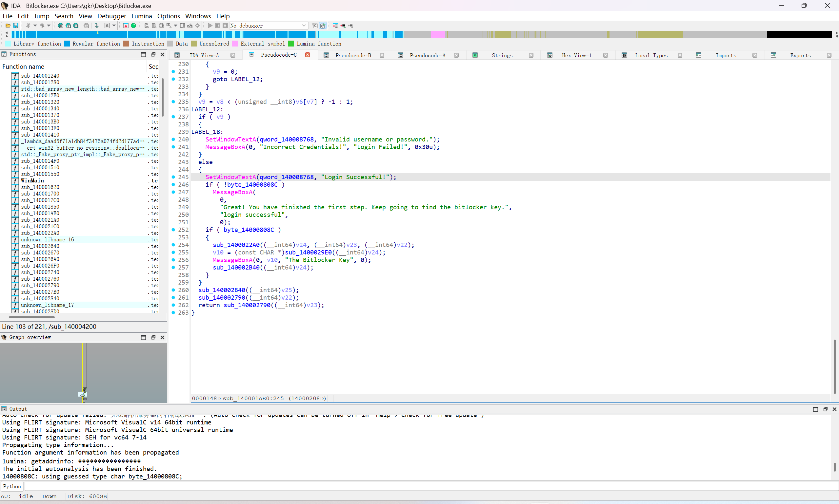Open the No debugger dropdown
839x504 pixels.
point(304,26)
